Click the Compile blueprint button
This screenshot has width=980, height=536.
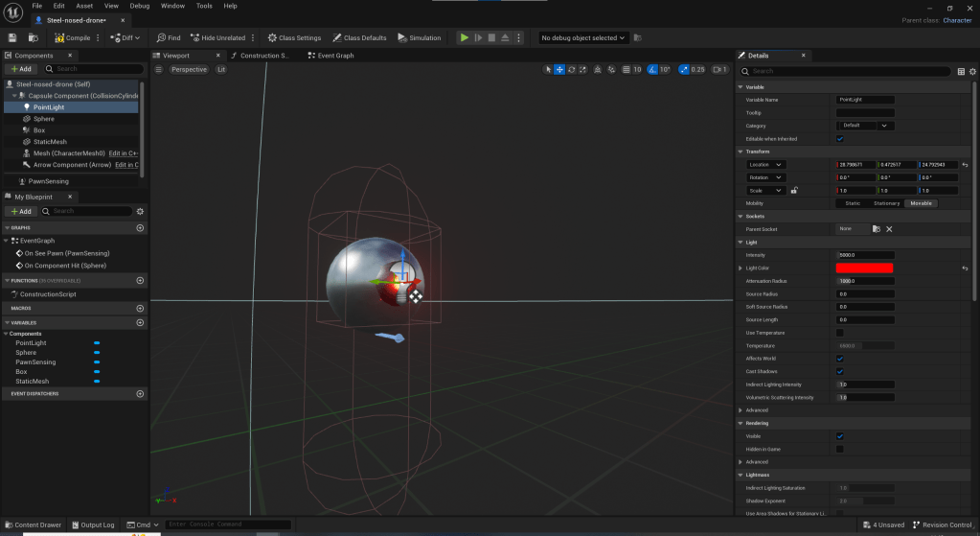73,38
